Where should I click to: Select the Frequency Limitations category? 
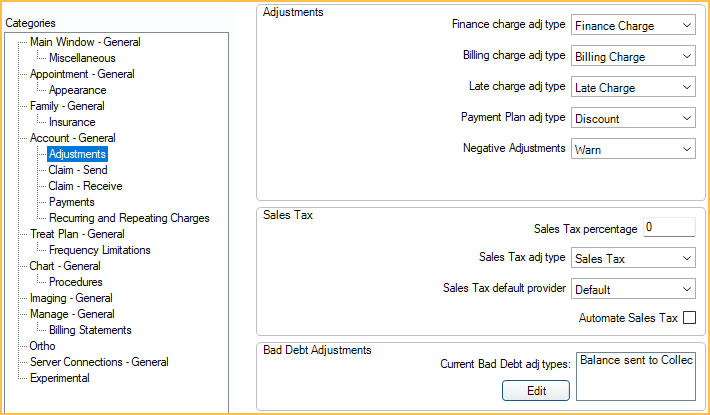pos(99,250)
